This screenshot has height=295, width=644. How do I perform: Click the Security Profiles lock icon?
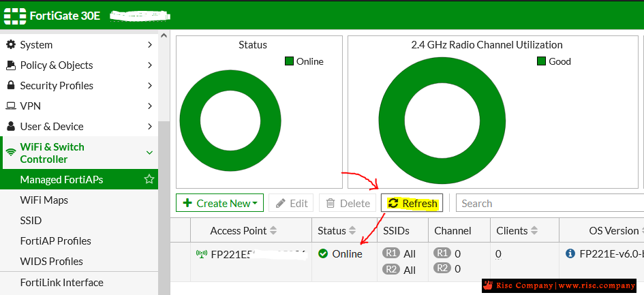pos(11,85)
